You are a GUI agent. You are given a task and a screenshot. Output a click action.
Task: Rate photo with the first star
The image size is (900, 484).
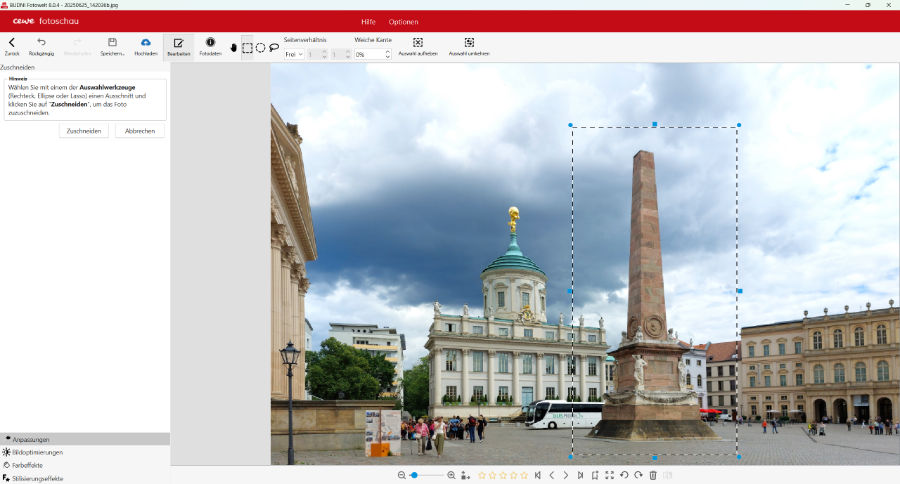tap(482, 475)
